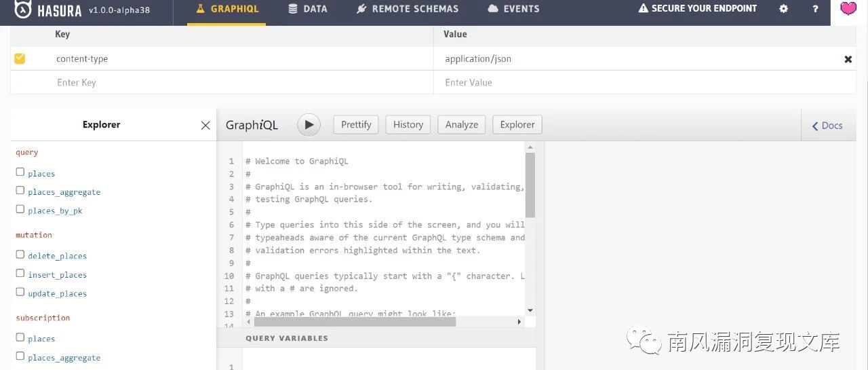The height and width of the screenshot is (370, 868).
Task: Close the Explorer panel
Action: click(x=205, y=125)
